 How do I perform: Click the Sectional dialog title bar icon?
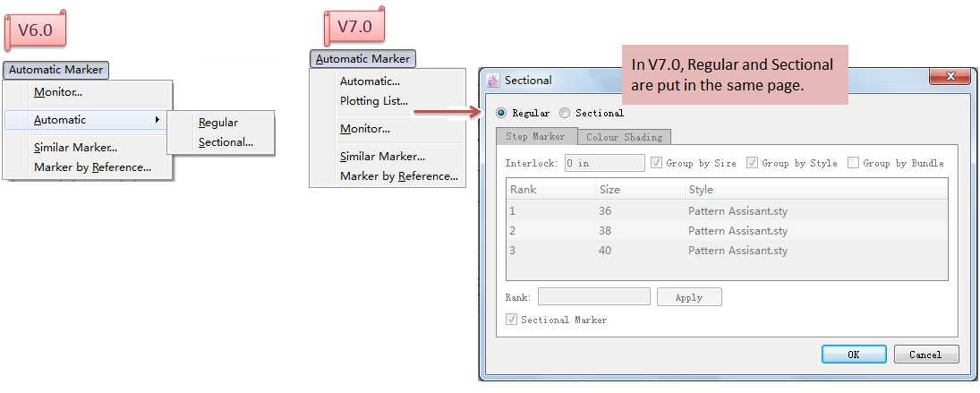click(493, 81)
